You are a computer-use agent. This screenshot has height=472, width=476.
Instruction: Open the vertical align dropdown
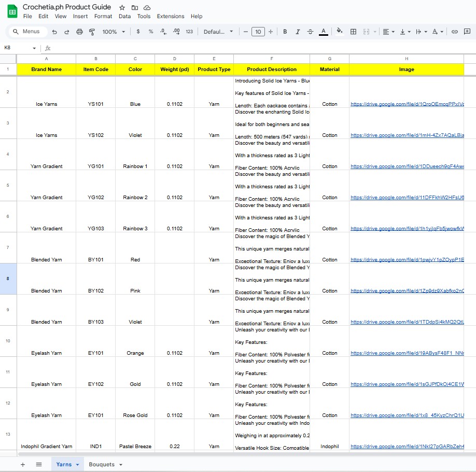pyautogui.click(x=405, y=32)
